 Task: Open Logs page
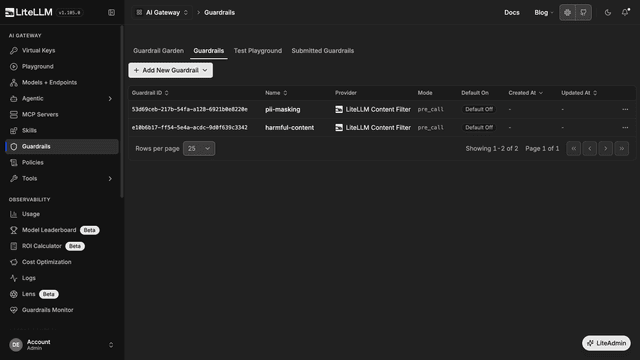click(62, 278)
